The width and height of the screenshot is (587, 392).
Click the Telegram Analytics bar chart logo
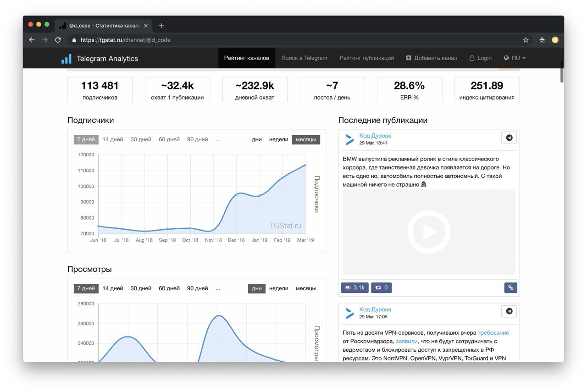coord(66,58)
